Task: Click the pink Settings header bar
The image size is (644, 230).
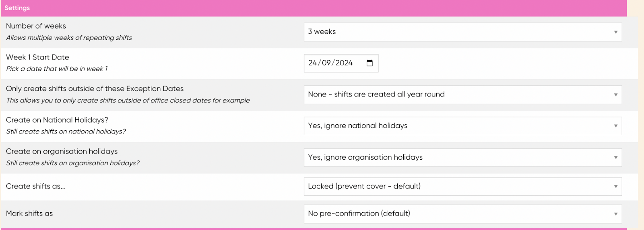Action: (314, 8)
